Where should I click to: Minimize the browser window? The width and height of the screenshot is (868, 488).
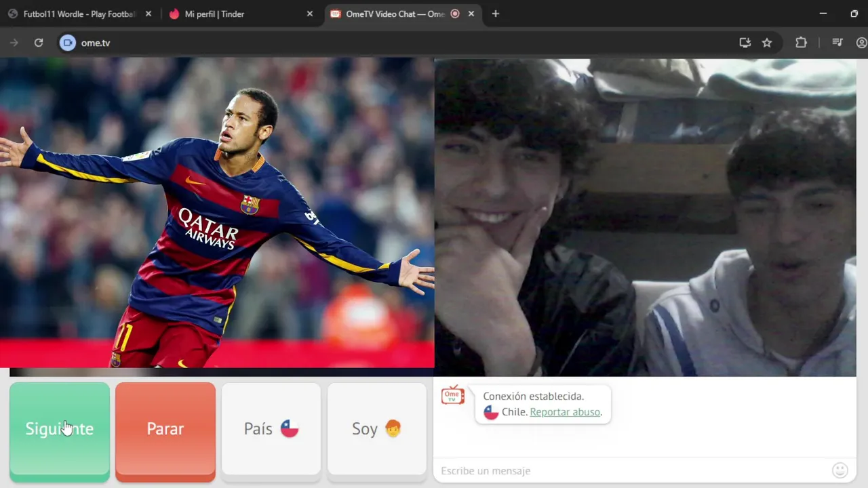pyautogui.click(x=823, y=14)
